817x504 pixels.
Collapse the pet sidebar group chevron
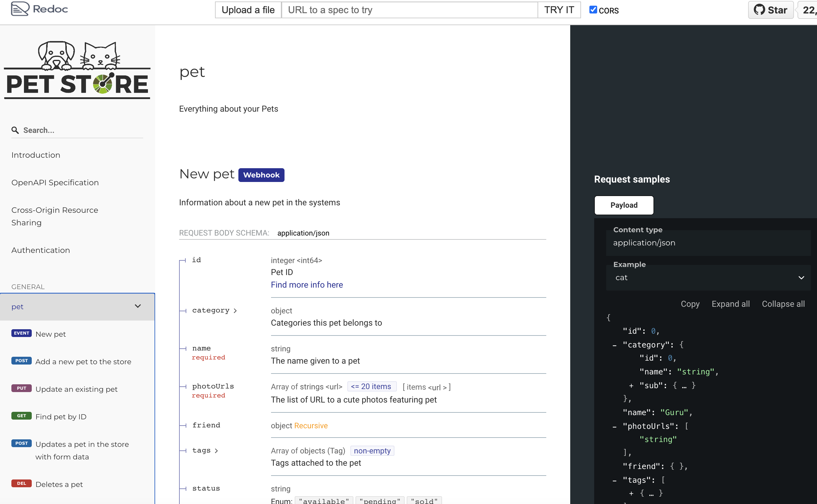[x=138, y=306]
